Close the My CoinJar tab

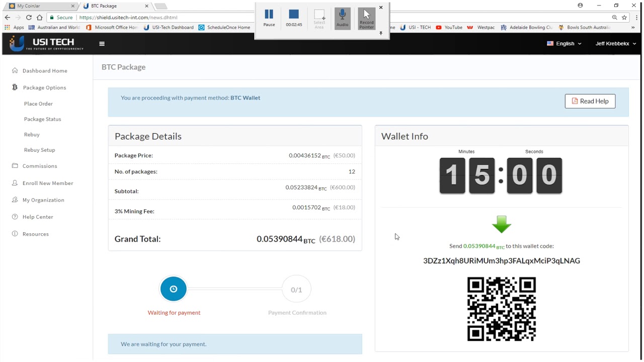[73, 6]
